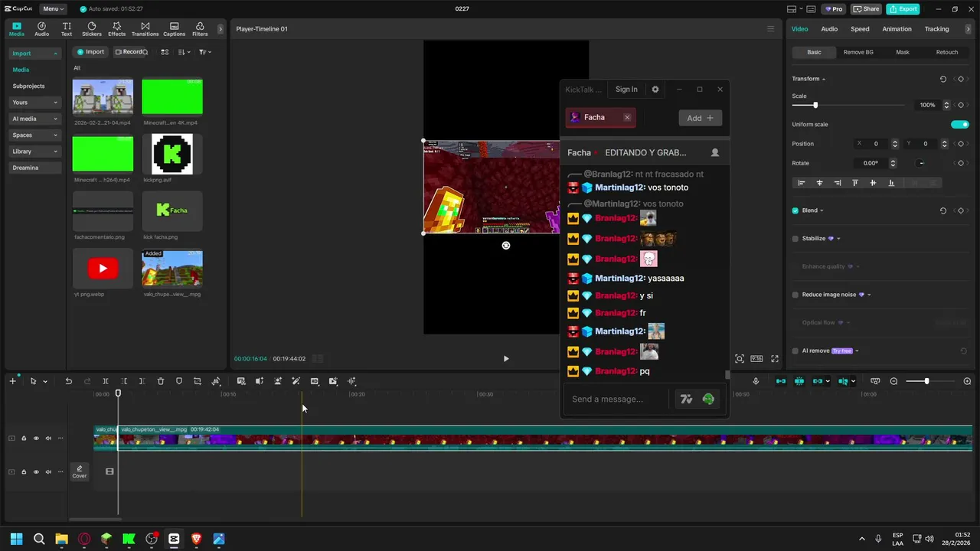Align clip to horizontal center icon
The height and width of the screenshot is (551, 980).
(x=820, y=183)
